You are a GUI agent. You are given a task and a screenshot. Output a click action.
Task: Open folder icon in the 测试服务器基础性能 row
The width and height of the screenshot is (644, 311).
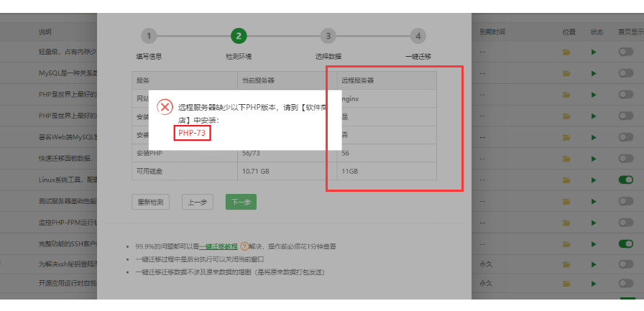click(567, 201)
